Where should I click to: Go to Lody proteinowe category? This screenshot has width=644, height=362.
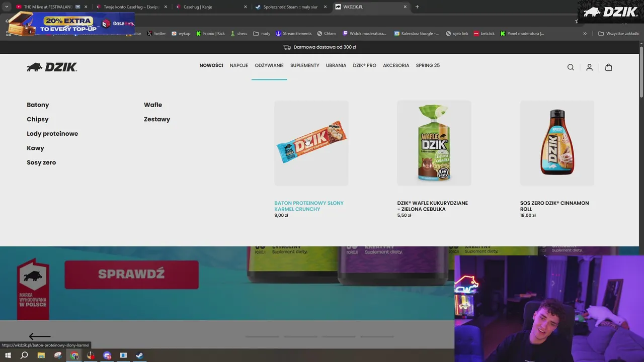tap(52, 134)
